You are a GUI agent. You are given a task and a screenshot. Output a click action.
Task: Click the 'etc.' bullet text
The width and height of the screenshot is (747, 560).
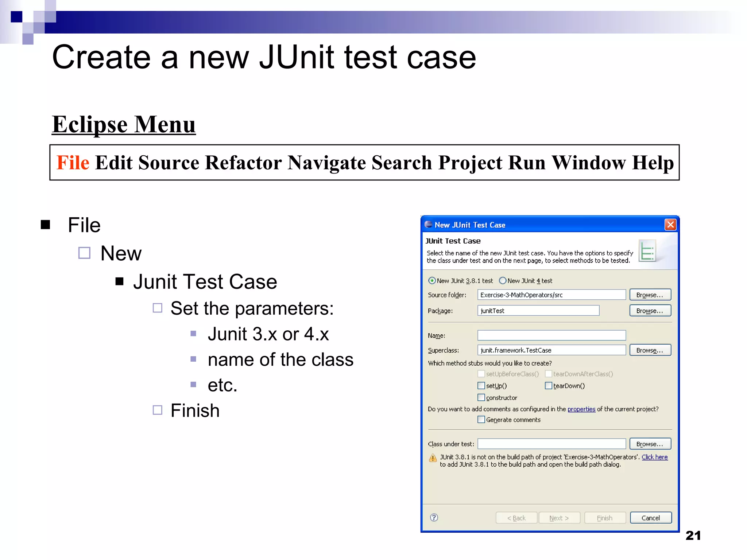(x=222, y=385)
